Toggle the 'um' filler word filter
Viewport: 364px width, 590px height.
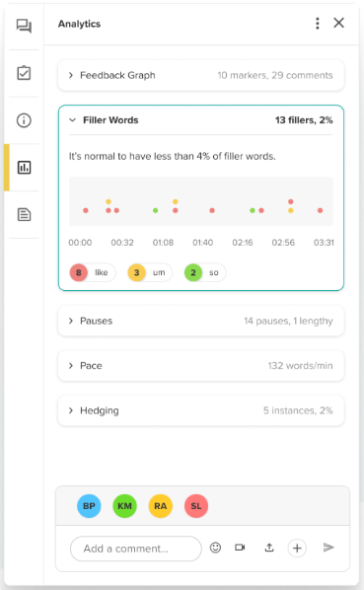point(150,272)
